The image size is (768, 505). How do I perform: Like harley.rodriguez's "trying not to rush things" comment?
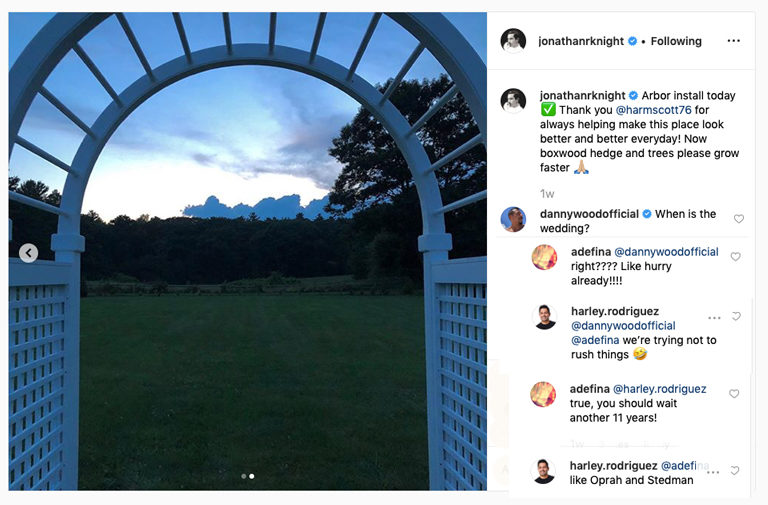click(736, 316)
